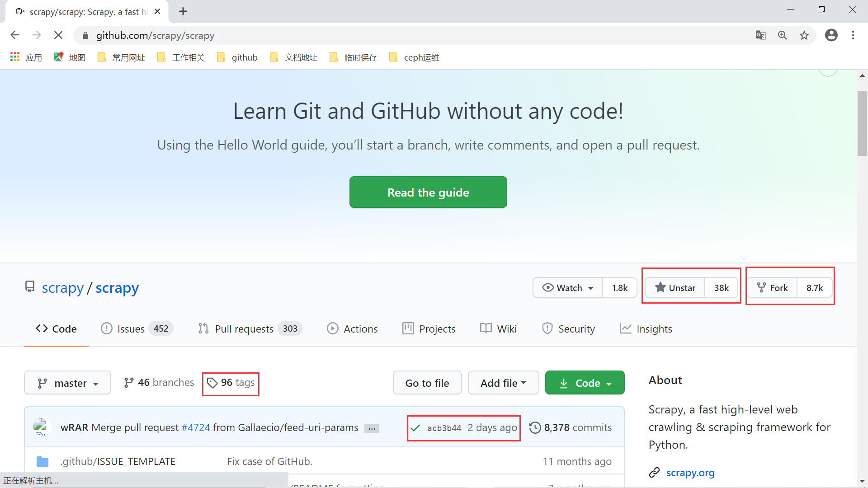
Task: Open the Insights tab
Action: tap(646, 329)
